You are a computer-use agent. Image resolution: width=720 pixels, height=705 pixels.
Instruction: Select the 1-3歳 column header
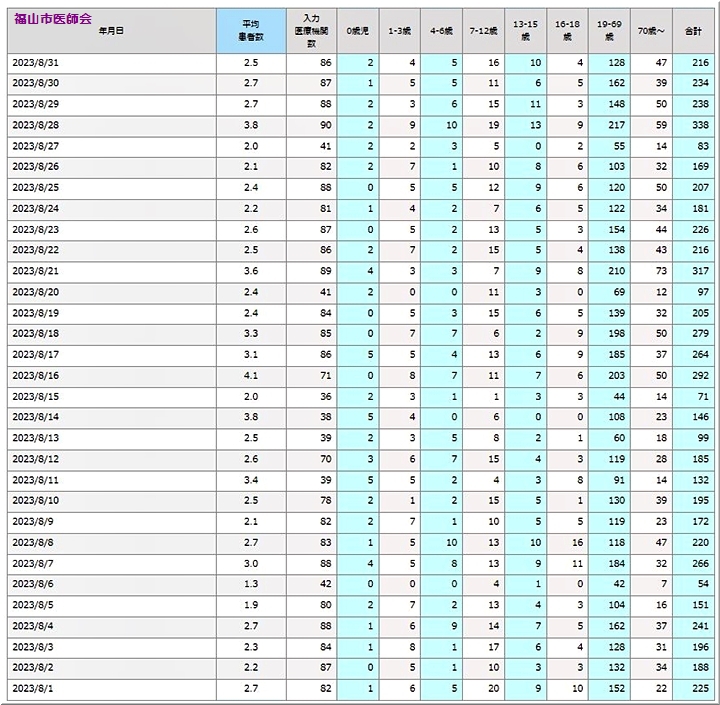[x=399, y=30]
